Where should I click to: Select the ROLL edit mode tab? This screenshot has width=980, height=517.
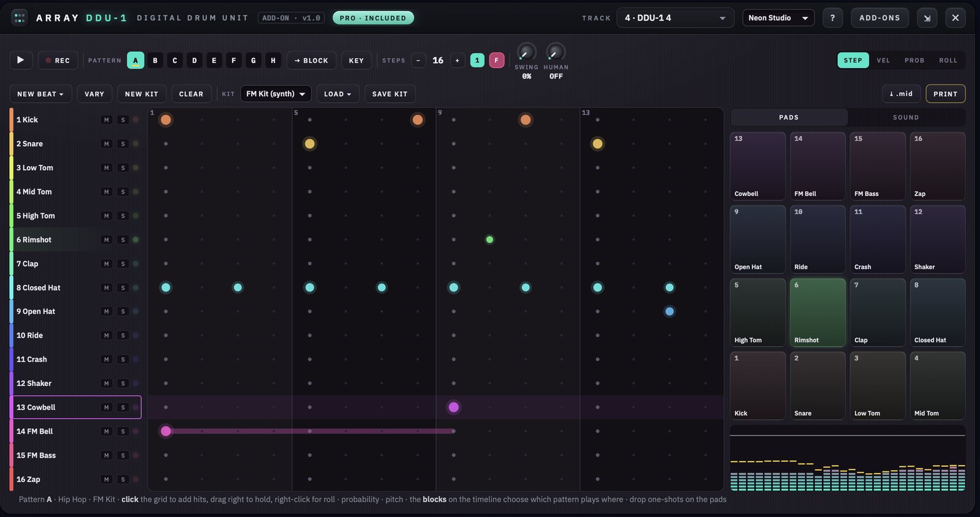click(948, 60)
